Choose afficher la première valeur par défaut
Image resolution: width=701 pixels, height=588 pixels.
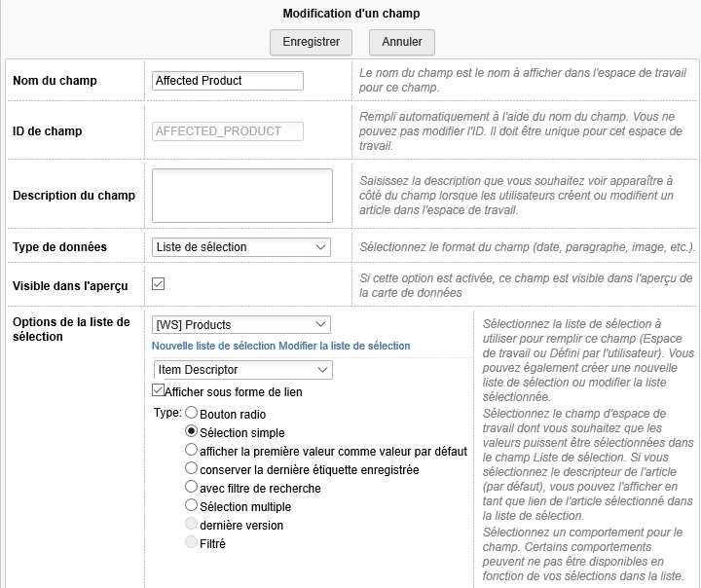pos(192,450)
